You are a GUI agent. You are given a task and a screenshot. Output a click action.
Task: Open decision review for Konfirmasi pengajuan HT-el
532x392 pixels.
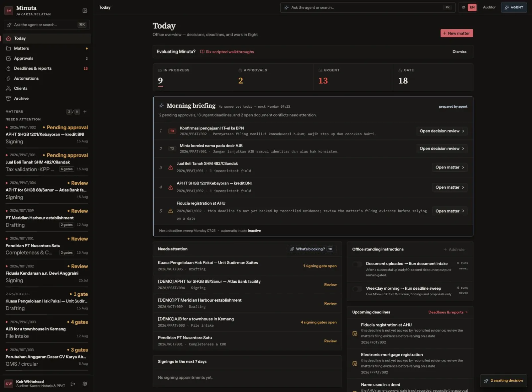tap(442, 131)
